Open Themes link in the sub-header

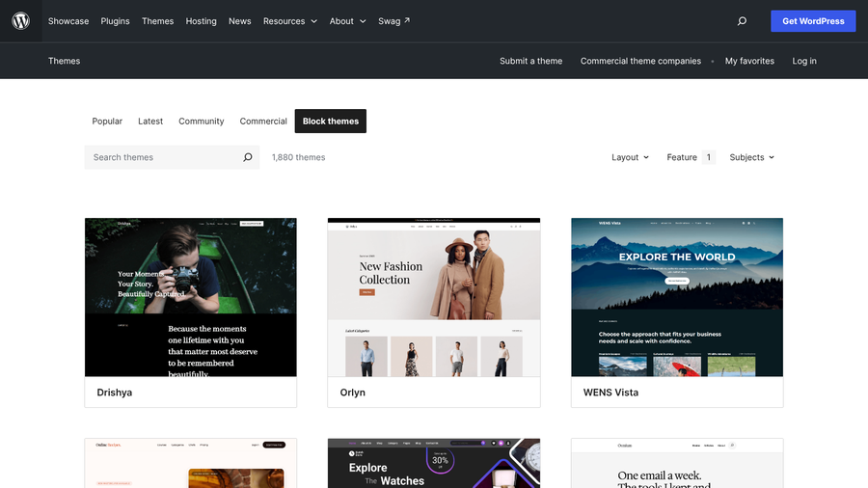click(x=65, y=61)
